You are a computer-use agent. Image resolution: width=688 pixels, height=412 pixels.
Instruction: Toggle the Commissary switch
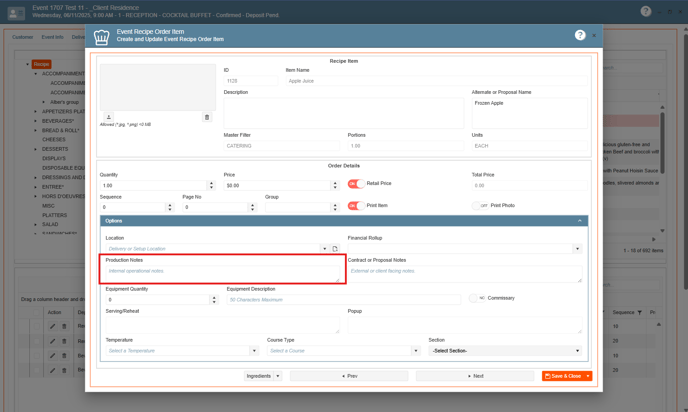pos(476,298)
